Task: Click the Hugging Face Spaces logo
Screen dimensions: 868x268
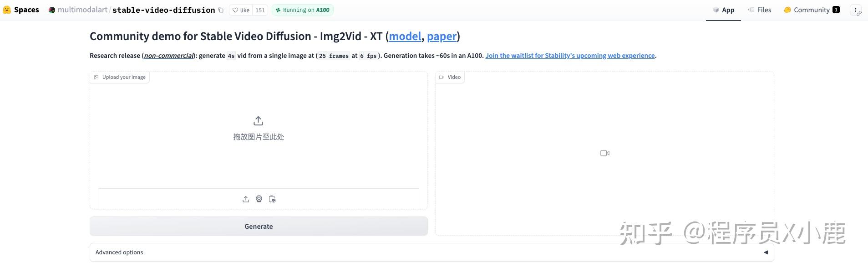Action: 7,10
